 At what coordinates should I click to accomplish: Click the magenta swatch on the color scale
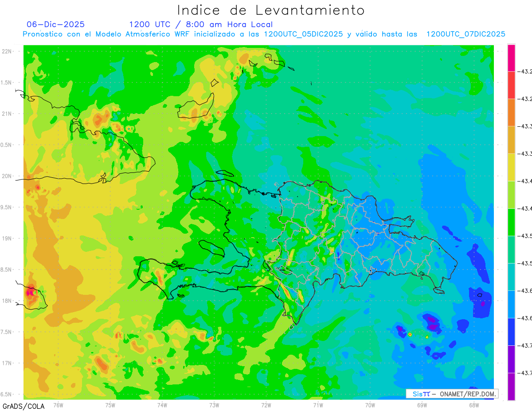(511, 58)
